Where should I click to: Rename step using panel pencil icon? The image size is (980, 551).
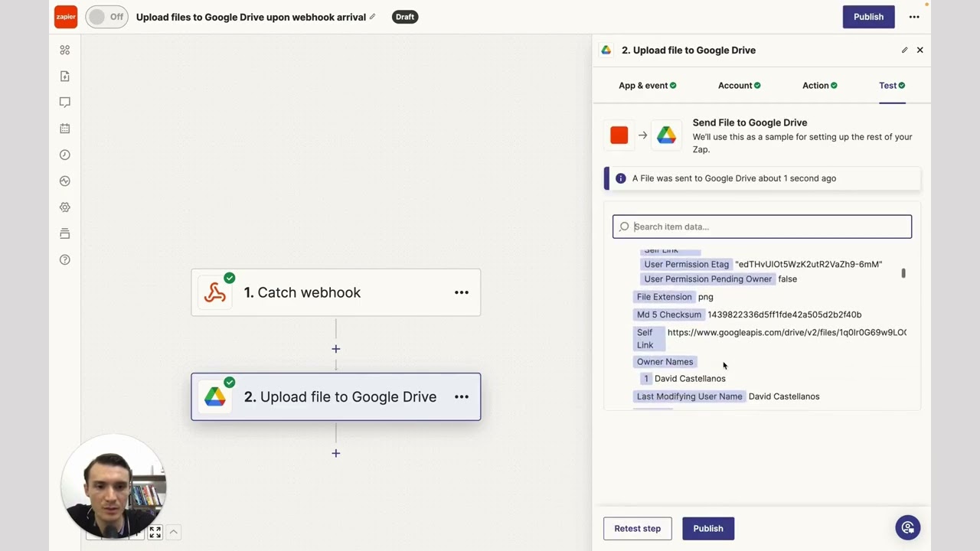click(x=904, y=50)
